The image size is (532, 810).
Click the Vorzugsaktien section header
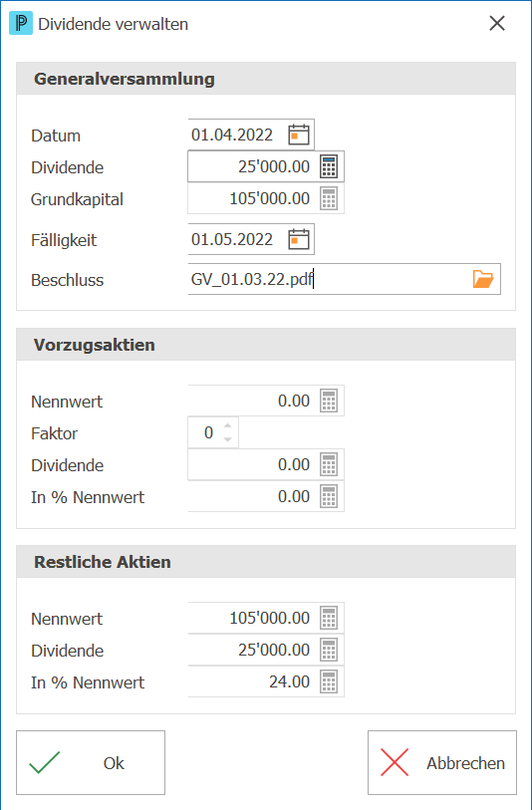click(266, 345)
